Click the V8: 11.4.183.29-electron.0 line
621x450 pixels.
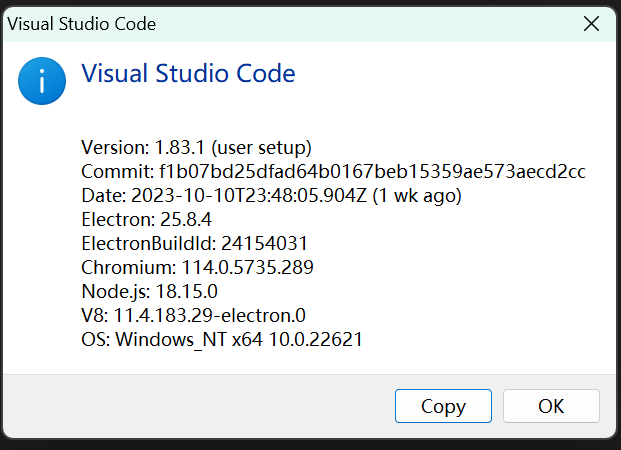[x=193, y=316]
